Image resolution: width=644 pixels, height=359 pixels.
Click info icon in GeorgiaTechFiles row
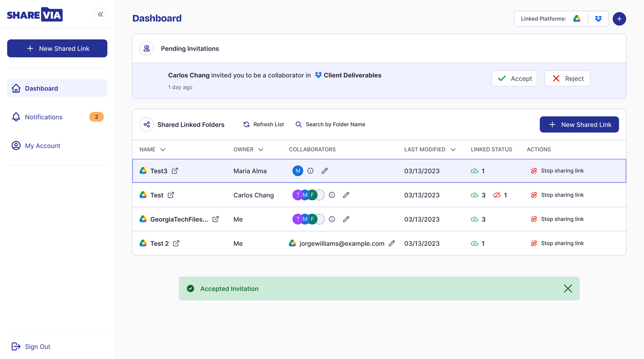pyautogui.click(x=332, y=219)
